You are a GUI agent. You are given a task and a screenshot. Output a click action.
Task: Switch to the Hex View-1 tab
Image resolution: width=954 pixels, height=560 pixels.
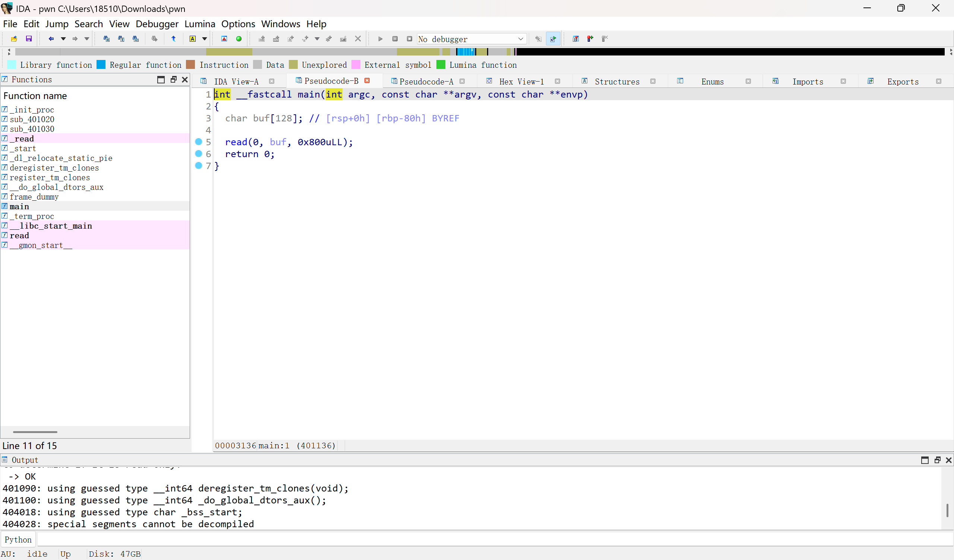(x=521, y=81)
